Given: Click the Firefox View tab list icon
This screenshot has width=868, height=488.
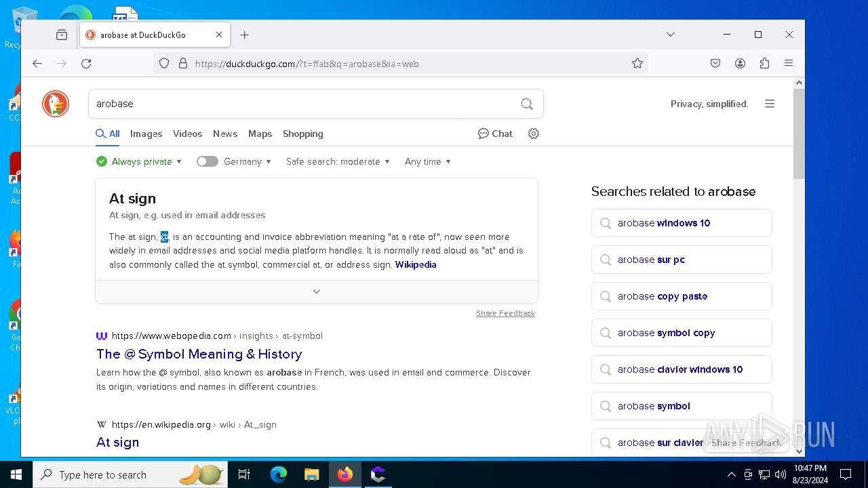Looking at the screenshot, I should [x=62, y=35].
